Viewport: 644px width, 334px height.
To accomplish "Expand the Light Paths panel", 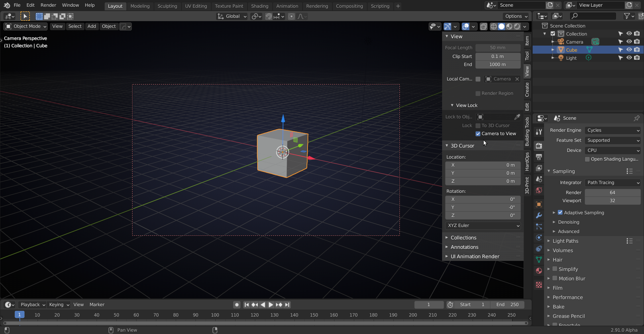I will point(566,241).
